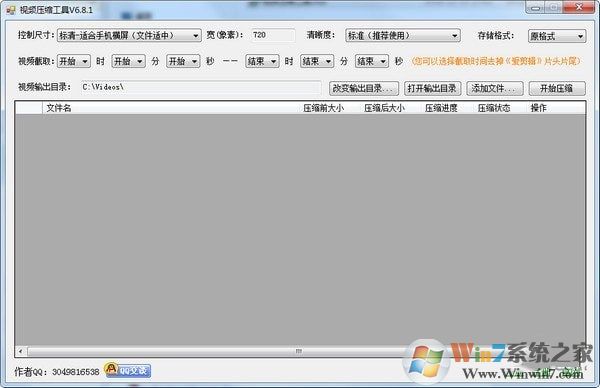Click the orange hint text about trimming intro

coord(496,61)
